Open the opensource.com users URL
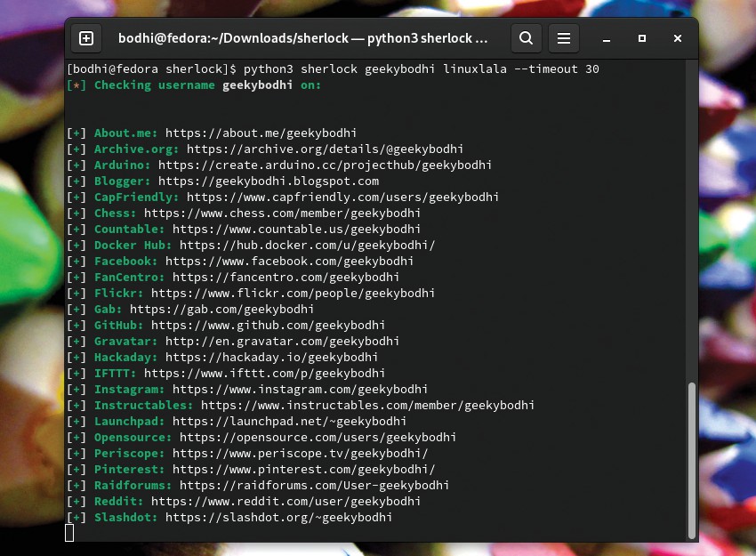756x556 pixels. pos(318,438)
